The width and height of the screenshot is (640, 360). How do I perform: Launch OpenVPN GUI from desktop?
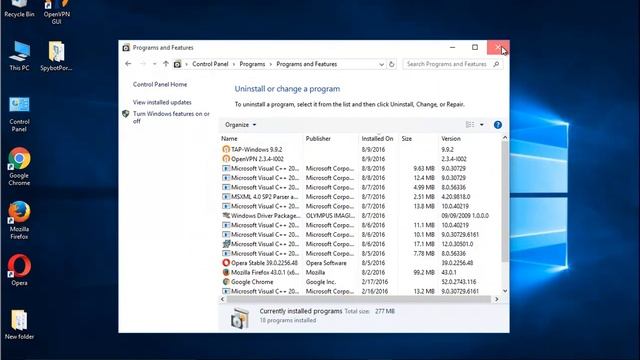pos(56,12)
